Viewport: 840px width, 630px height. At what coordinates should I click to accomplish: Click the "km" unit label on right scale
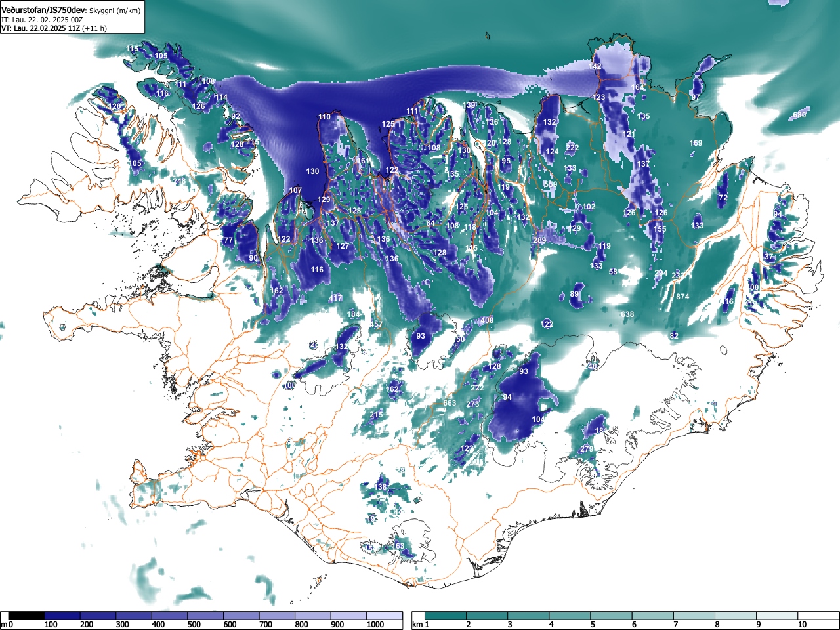pos(417,625)
